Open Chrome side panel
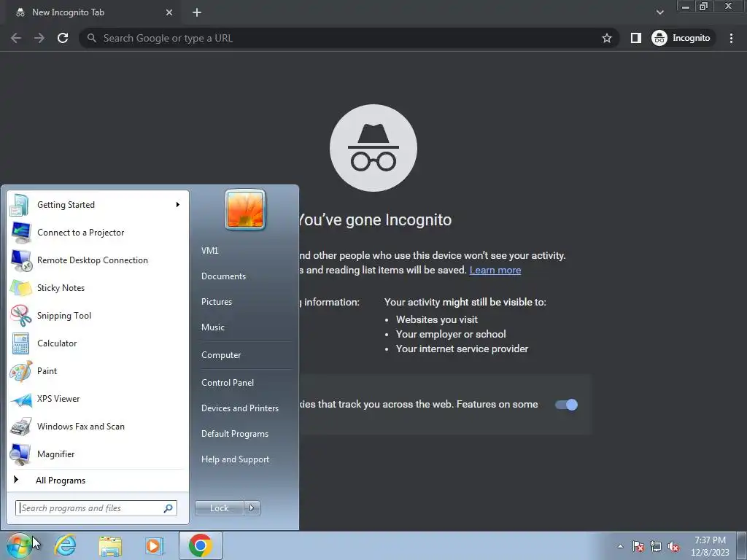 tap(636, 38)
